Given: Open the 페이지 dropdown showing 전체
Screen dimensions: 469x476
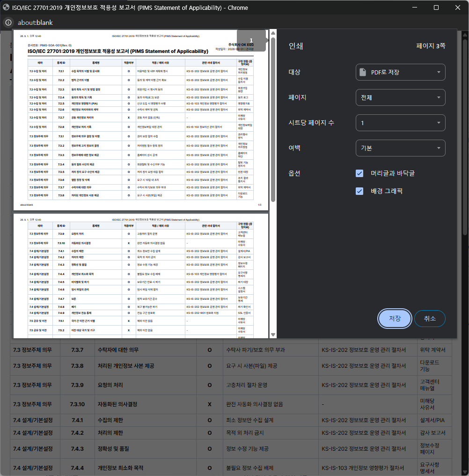Looking at the screenshot, I should point(401,97).
